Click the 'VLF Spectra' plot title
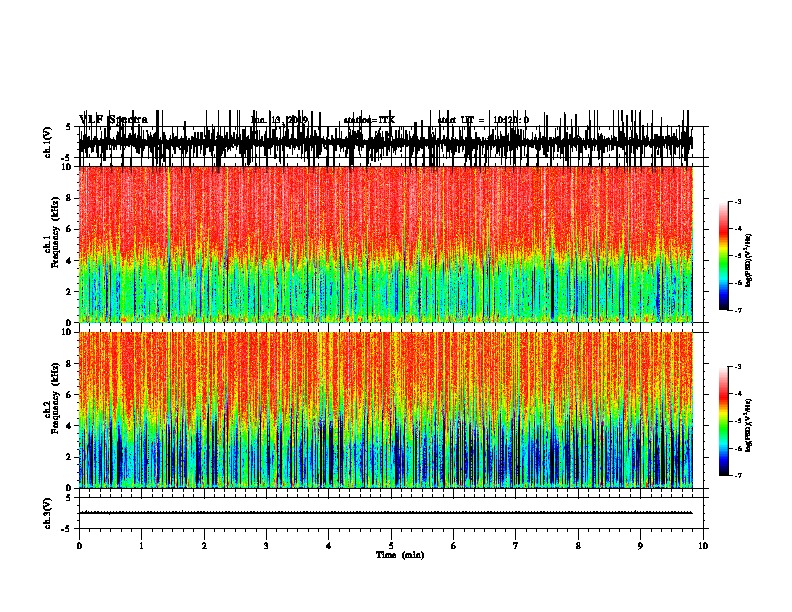The width and height of the screenshot is (792, 612). point(114,120)
